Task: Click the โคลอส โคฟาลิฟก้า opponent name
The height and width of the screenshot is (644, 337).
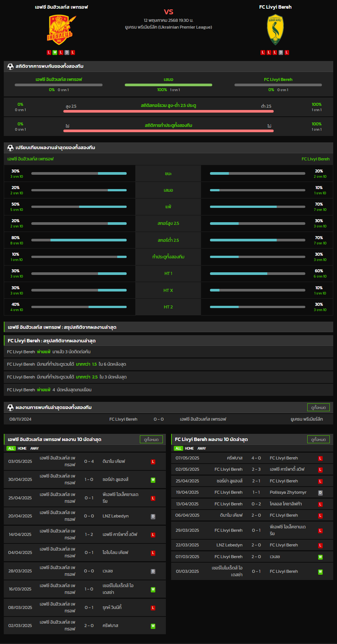Action: (286, 504)
